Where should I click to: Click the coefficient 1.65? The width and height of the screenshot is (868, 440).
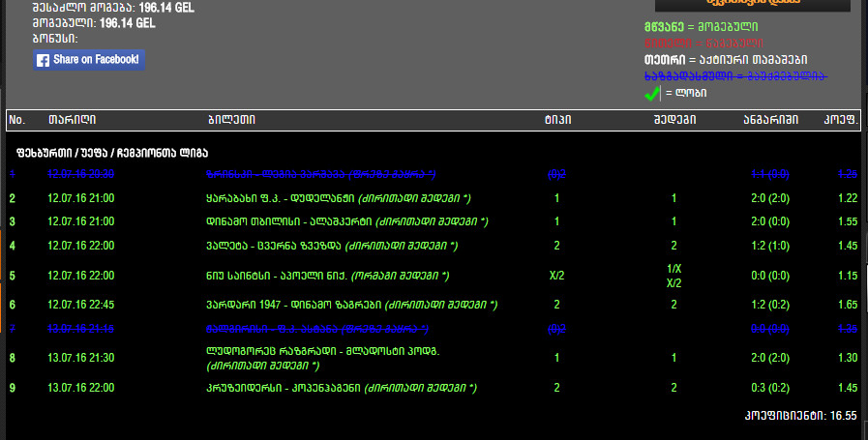[x=848, y=305]
